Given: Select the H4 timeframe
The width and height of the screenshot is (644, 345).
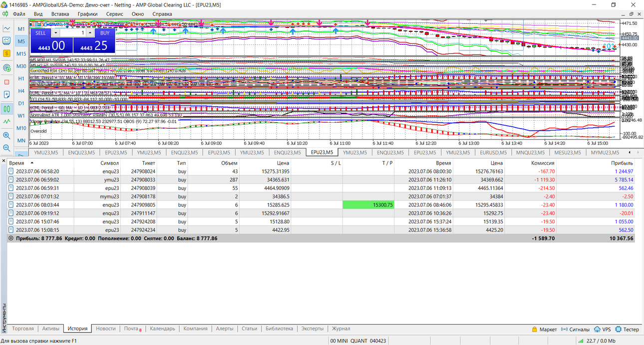Looking at the screenshot, I should click(x=21, y=91).
